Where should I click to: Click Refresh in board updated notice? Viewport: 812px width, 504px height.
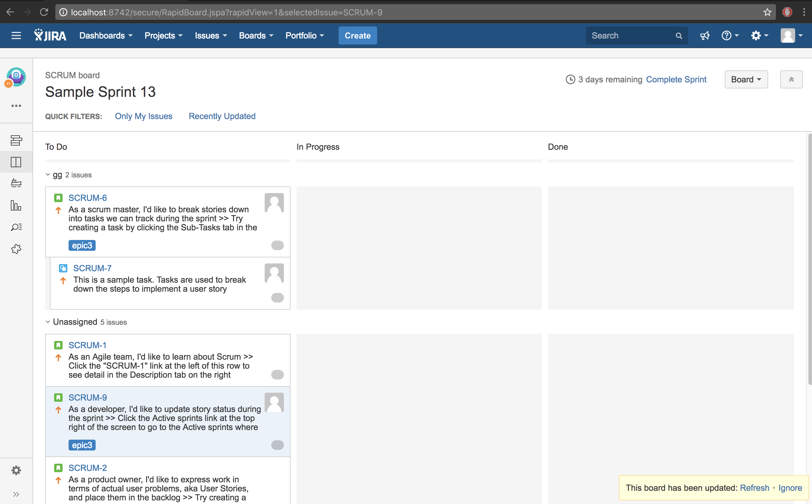click(x=754, y=488)
